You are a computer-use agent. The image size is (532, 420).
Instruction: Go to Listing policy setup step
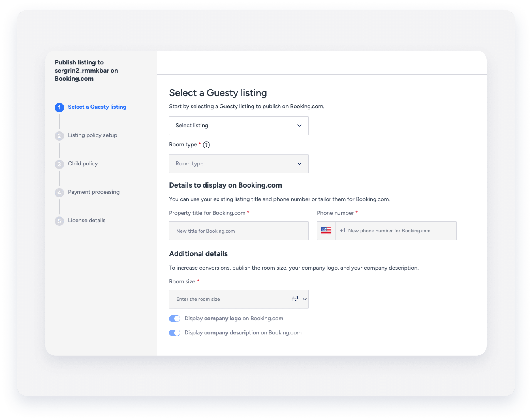click(x=92, y=135)
